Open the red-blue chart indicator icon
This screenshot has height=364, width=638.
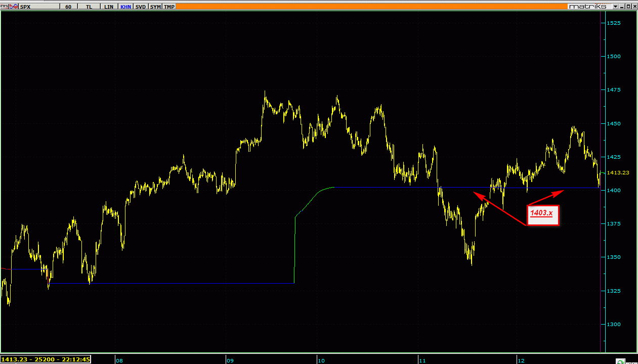(14, 7)
